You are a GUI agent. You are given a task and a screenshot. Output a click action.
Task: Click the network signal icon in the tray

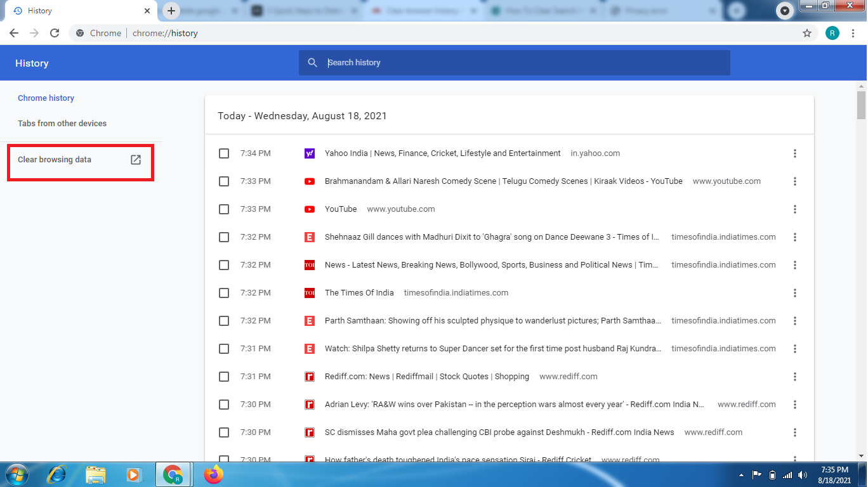(787, 475)
